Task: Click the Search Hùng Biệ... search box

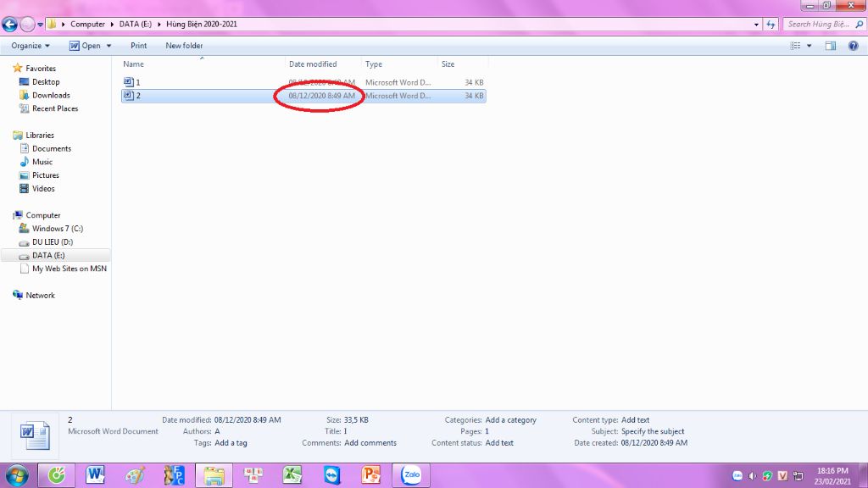Action: (x=819, y=25)
